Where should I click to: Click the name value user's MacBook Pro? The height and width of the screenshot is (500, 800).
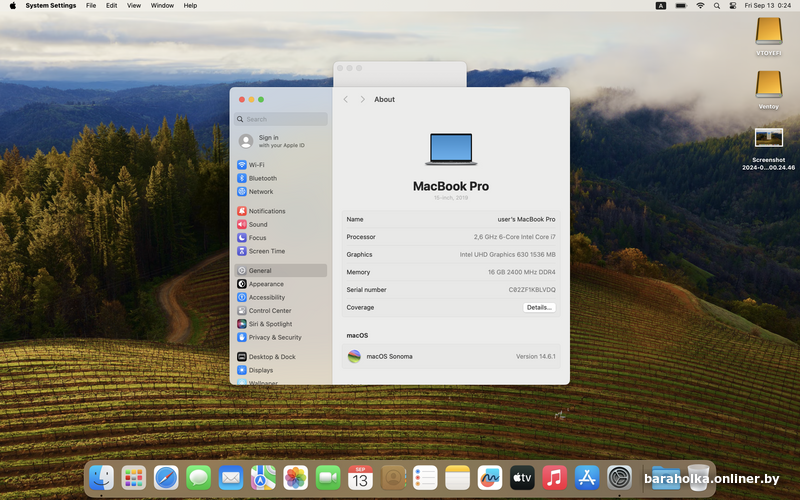click(526, 219)
